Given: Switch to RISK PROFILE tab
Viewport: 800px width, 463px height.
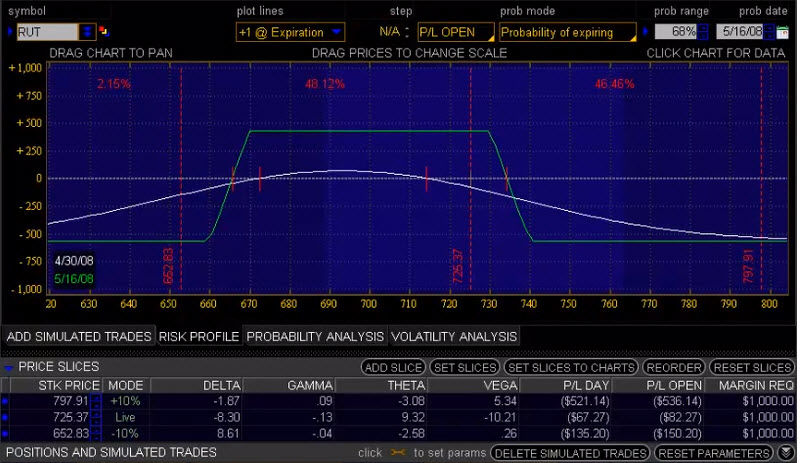Looking at the screenshot, I should [199, 337].
